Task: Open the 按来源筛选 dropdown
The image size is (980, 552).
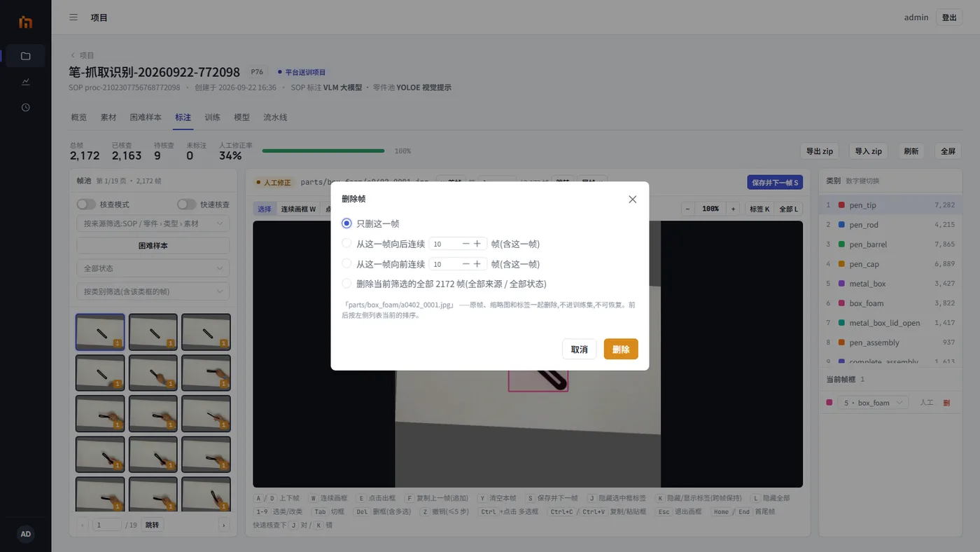Action: tap(153, 224)
